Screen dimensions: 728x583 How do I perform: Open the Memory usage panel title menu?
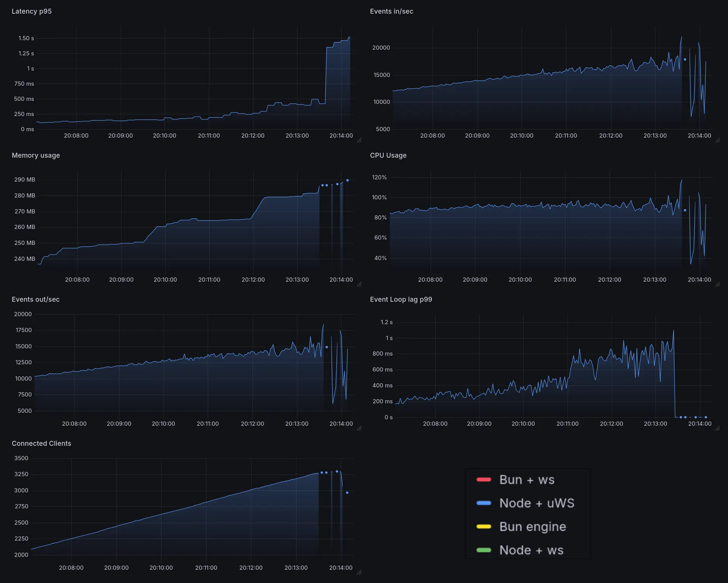tap(36, 155)
